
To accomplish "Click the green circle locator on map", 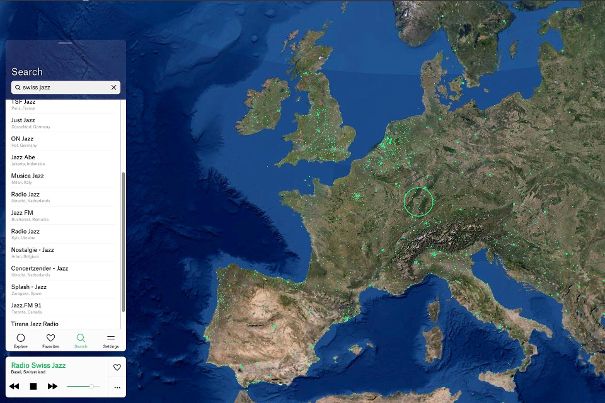I will [x=418, y=201].
